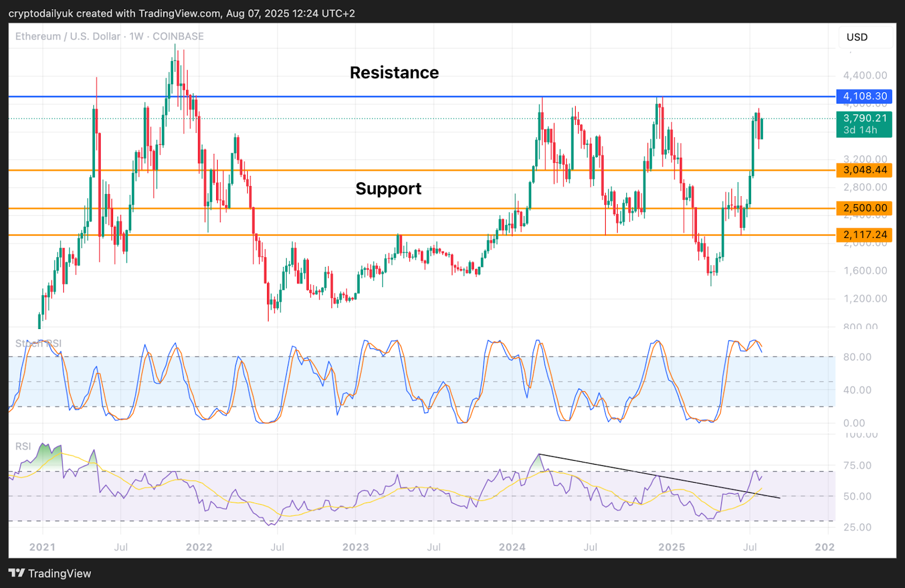
Task: Select the orange 3,048.44 price label
Action: pos(864,170)
